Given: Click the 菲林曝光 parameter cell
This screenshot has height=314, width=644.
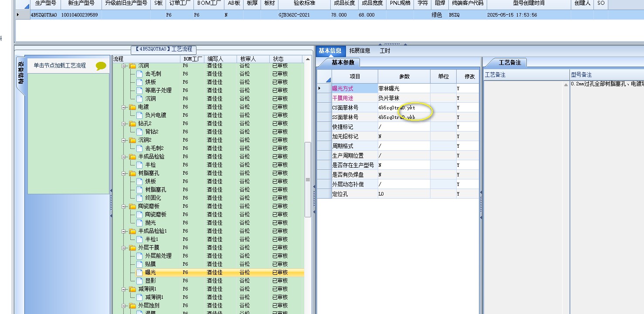Looking at the screenshot, I should click(x=404, y=88).
